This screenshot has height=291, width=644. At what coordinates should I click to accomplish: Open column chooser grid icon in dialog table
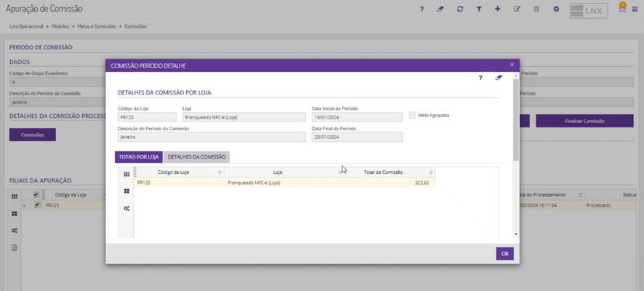coord(126,175)
